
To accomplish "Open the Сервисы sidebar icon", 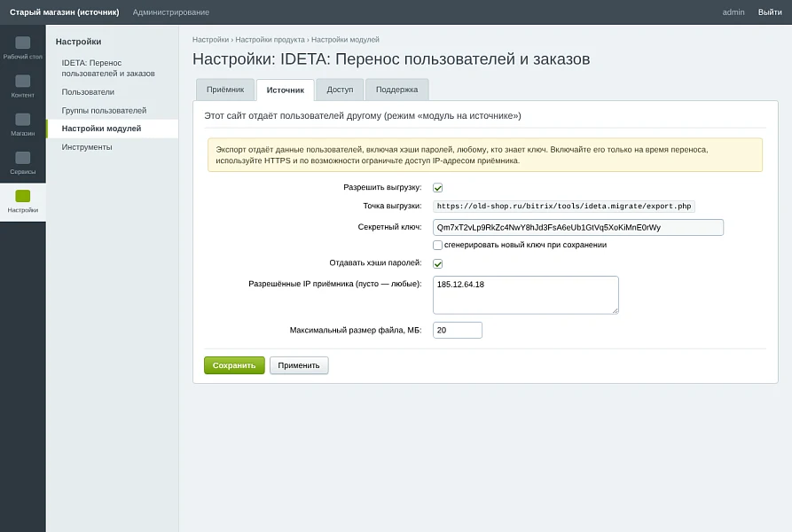I will [23, 163].
